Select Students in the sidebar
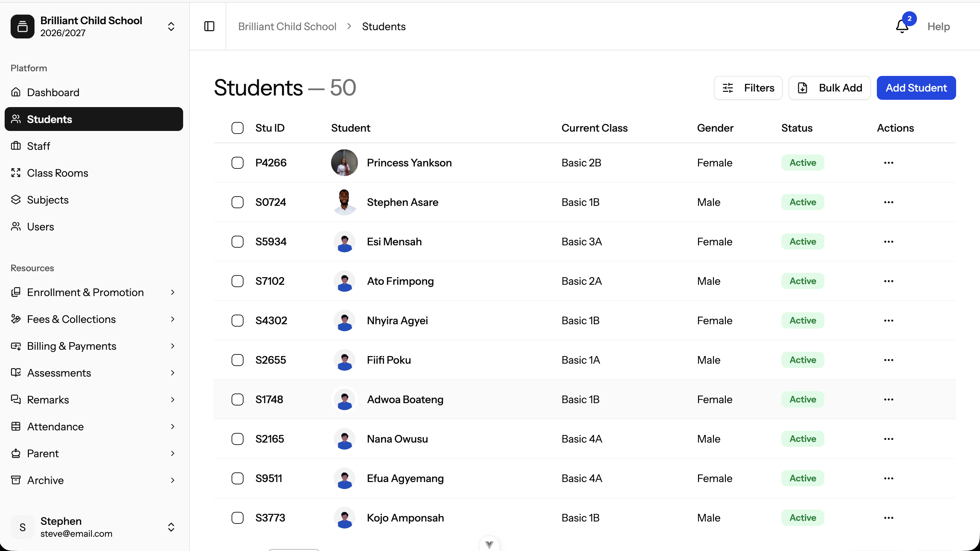 [x=94, y=119]
